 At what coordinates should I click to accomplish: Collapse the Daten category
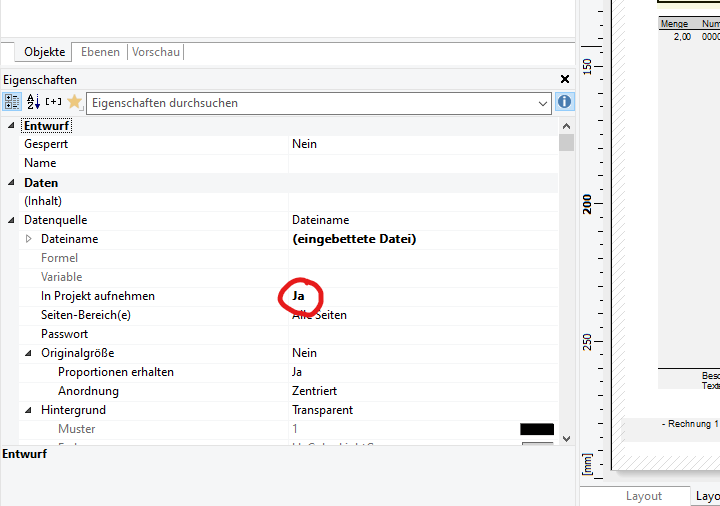pos(11,182)
